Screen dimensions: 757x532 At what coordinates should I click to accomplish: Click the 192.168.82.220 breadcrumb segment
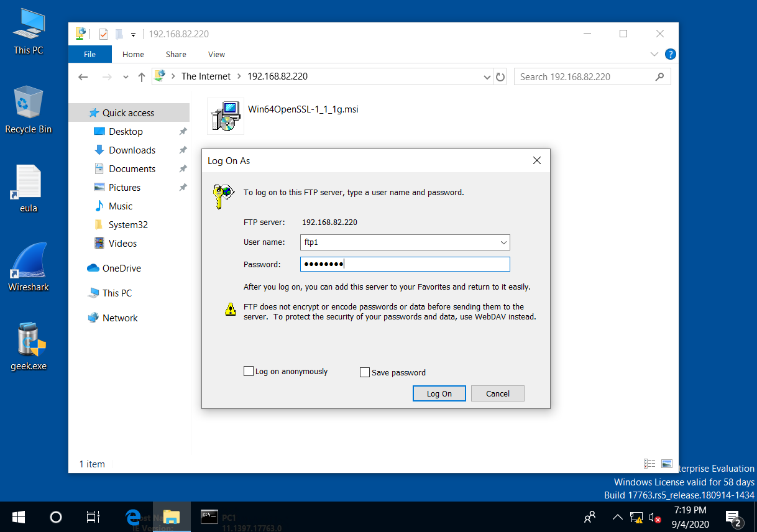(278, 76)
